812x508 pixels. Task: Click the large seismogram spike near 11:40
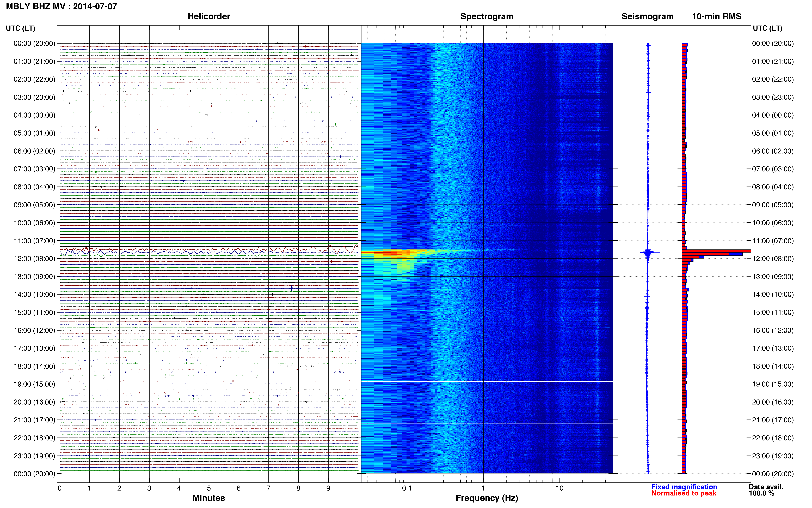pos(648,252)
